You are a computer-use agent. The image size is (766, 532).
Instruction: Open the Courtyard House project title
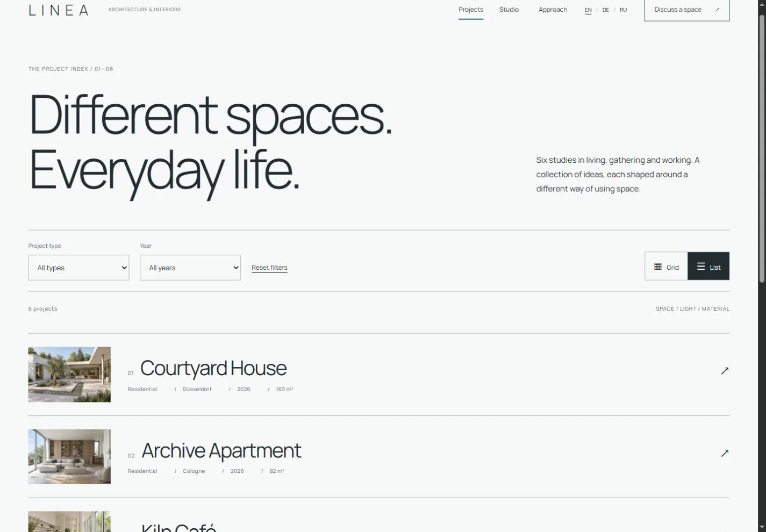[213, 369]
